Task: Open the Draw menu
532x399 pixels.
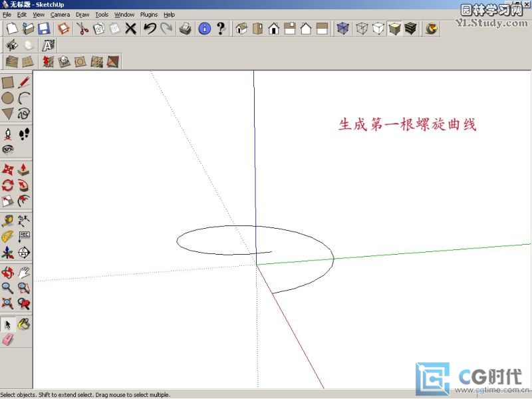Action: coord(82,15)
